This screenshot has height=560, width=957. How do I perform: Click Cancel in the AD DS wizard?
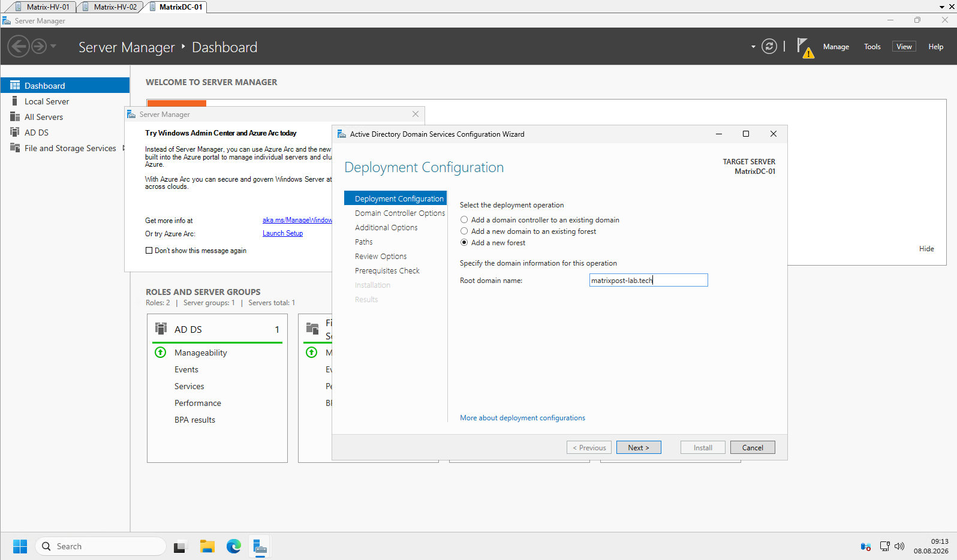click(x=753, y=447)
